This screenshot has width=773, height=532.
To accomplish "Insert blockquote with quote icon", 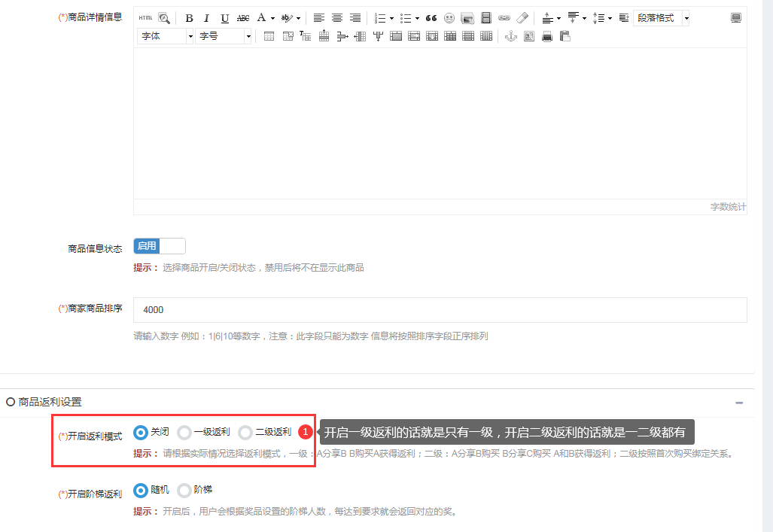I will point(431,18).
